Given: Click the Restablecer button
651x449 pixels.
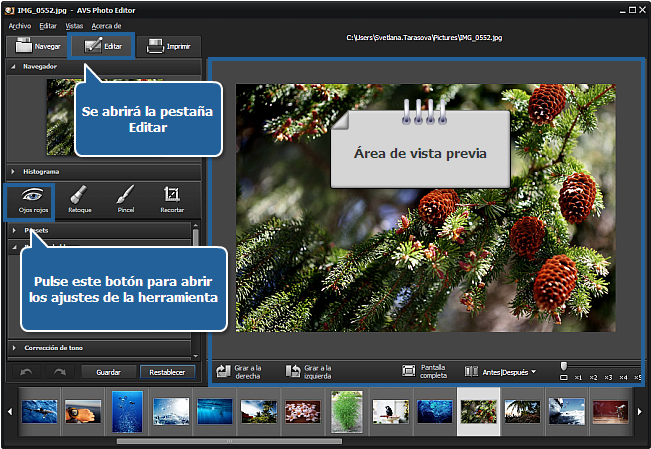Looking at the screenshot, I should tap(168, 371).
